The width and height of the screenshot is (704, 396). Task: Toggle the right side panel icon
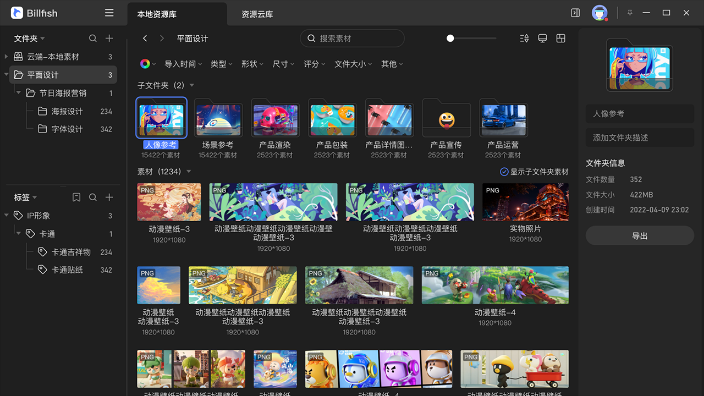tap(575, 13)
